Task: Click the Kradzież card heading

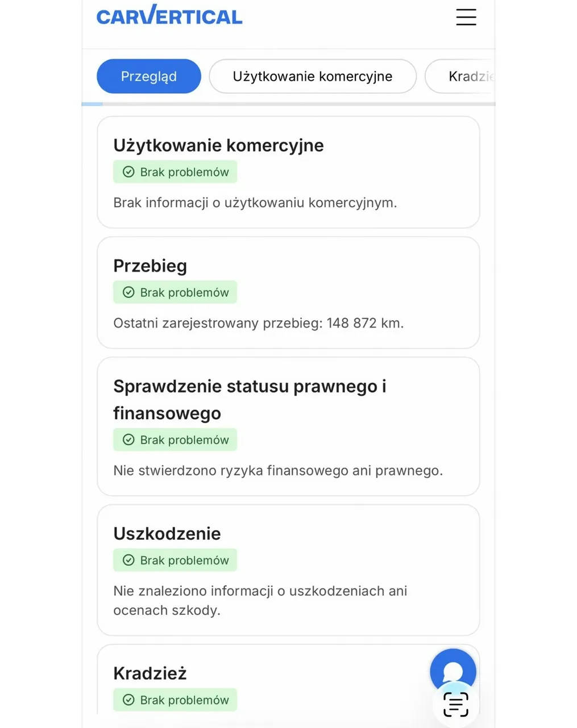Action: [x=150, y=673]
